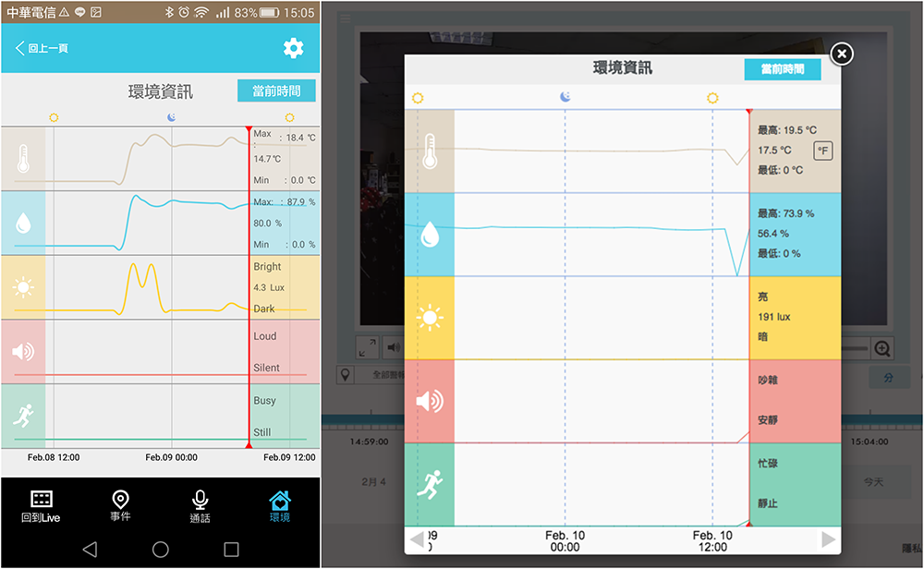Select 80.0 % humidity reading in phone
Image resolution: width=924 pixels, height=569 pixels.
click(268, 224)
